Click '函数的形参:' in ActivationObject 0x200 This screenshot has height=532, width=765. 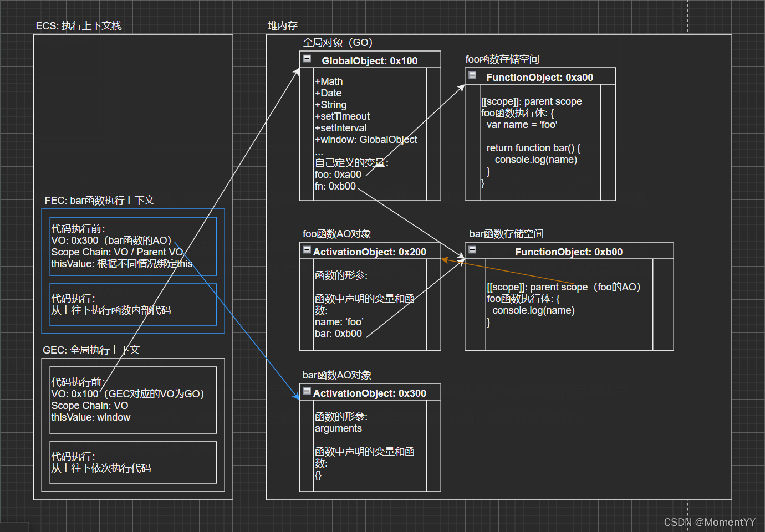coord(341,275)
